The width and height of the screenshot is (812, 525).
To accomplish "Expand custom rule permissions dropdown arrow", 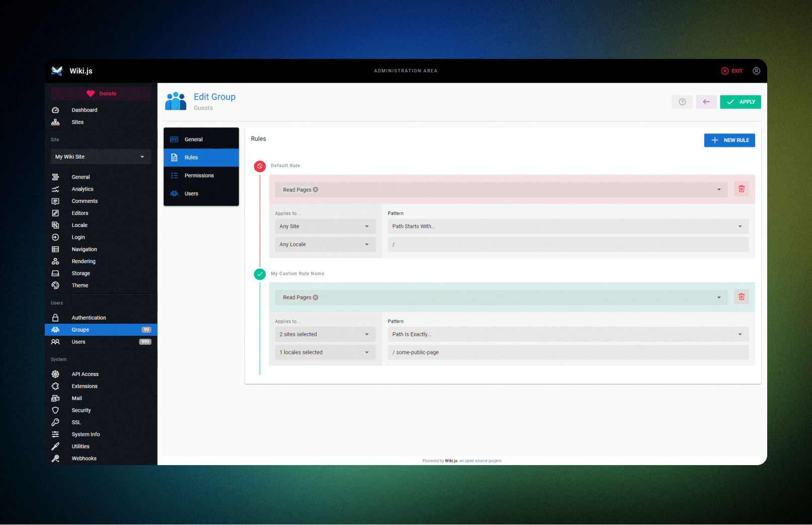I will click(719, 297).
